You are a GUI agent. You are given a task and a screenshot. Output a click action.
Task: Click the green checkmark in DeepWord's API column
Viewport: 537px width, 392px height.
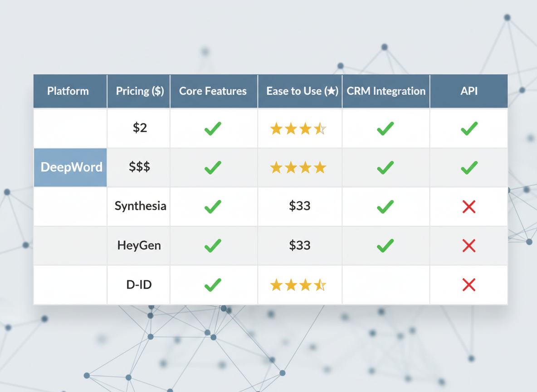pyautogui.click(x=469, y=167)
